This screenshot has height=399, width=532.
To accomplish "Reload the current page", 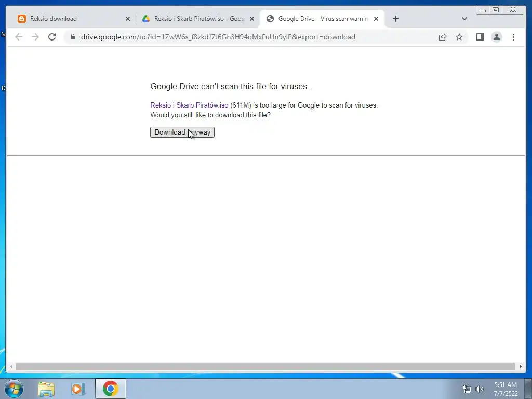I will pos(52,37).
